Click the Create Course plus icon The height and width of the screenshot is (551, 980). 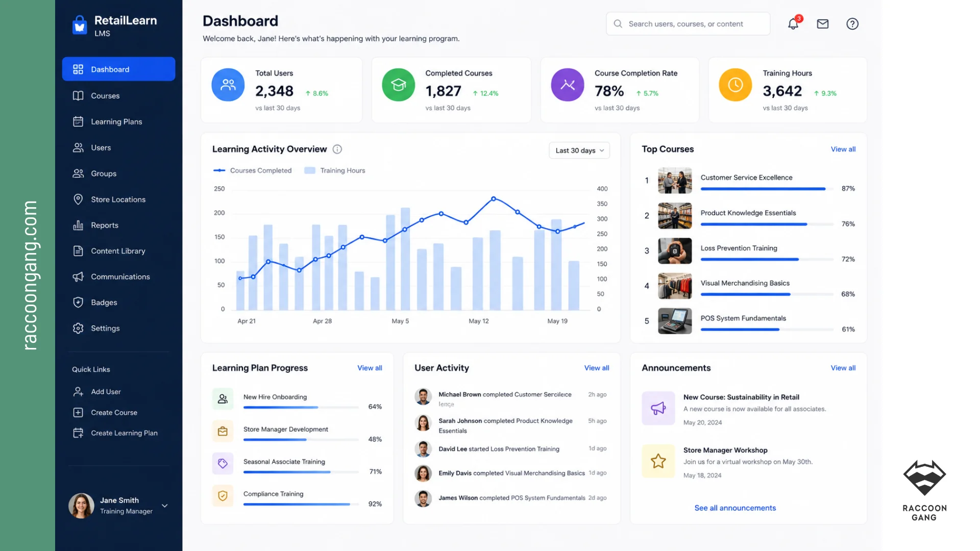(78, 412)
